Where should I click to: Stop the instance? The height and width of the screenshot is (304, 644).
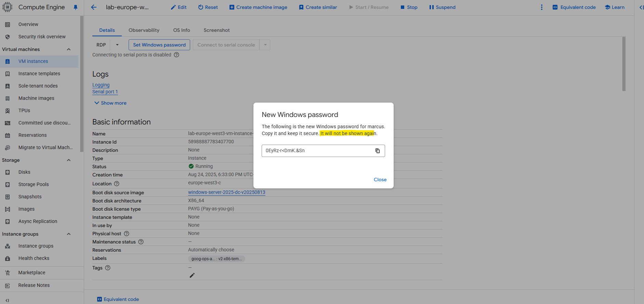click(409, 7)
